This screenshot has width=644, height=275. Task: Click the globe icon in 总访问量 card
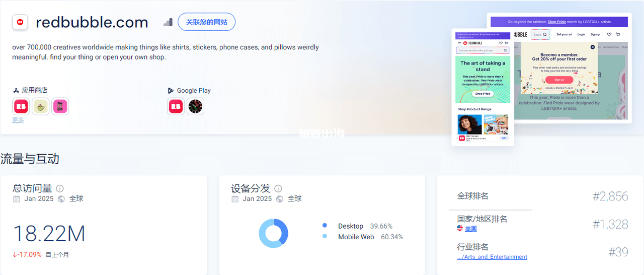[x=61, y=199]
